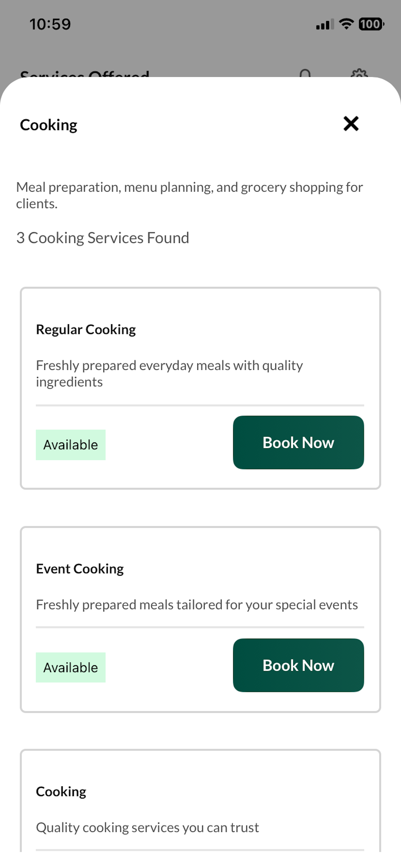The width and height of the screenshot is (401, 868).
Task: Tap the battery indicator showing 100
Action: pyautogui.click(x=371, y=24)
